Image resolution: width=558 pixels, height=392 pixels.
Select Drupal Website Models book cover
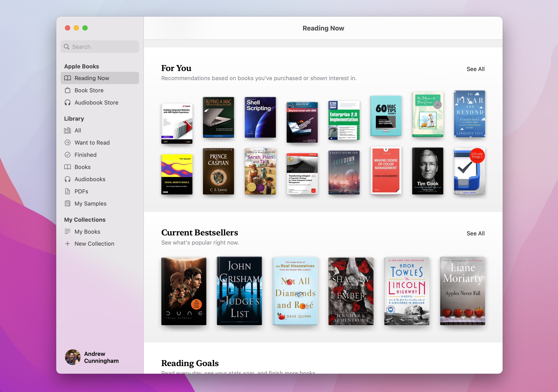click(177, 174)
